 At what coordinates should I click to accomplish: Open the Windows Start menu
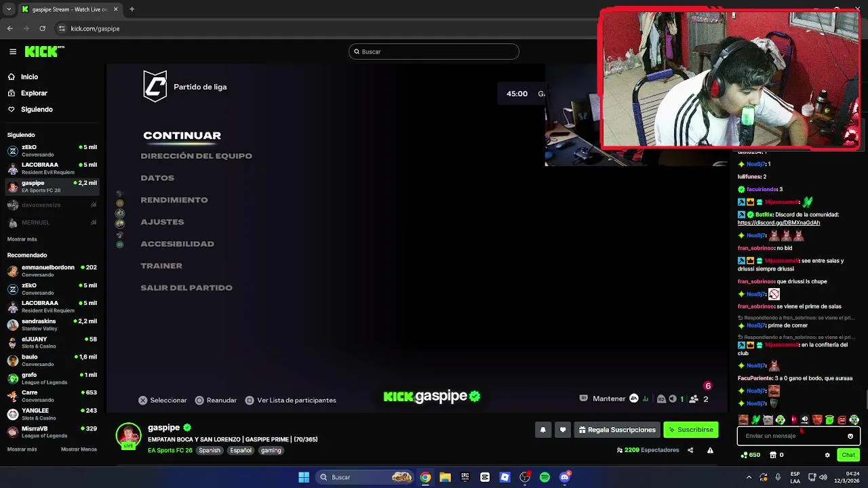(304, 477)
